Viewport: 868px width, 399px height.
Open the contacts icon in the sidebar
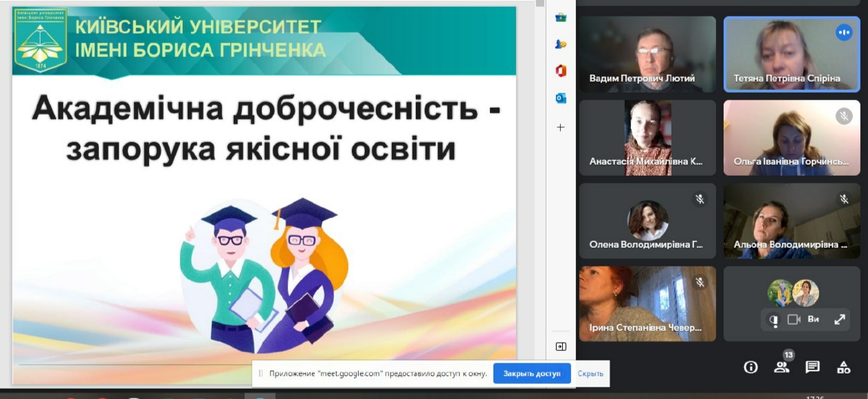(561, 43)
